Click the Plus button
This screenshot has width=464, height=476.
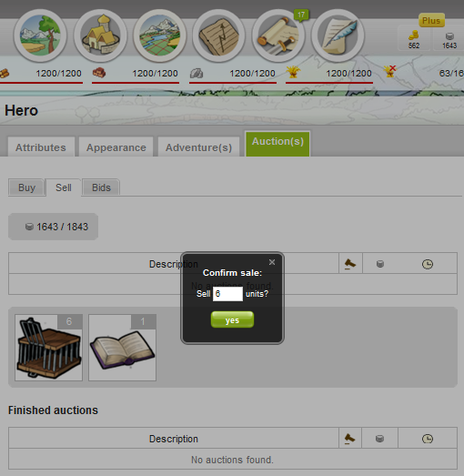(x=431, y=20)
